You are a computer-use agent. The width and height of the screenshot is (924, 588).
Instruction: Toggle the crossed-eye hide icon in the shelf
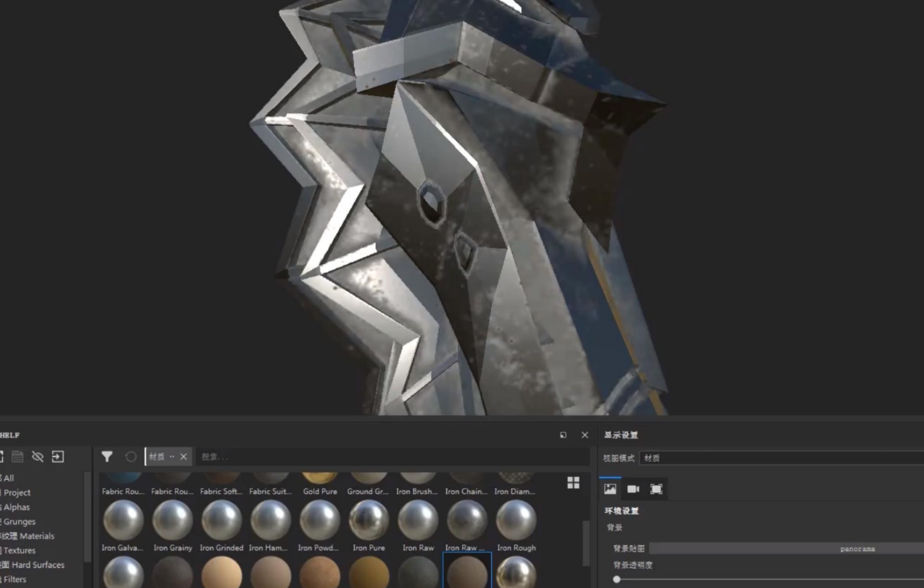pyautogui.click(x=37, y=457)
